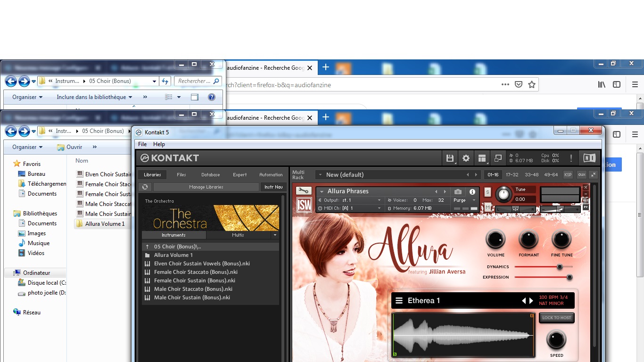Open Explorer help question mark icon
The width and height of the screenshot is (644, 362).
(212, 97)
